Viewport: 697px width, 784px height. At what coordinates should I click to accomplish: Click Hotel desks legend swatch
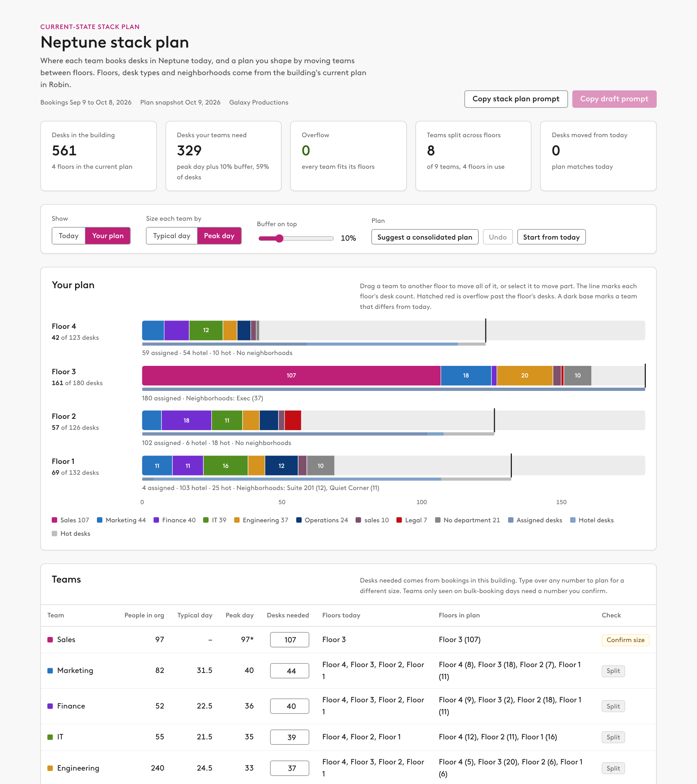[x=573, y=520]
